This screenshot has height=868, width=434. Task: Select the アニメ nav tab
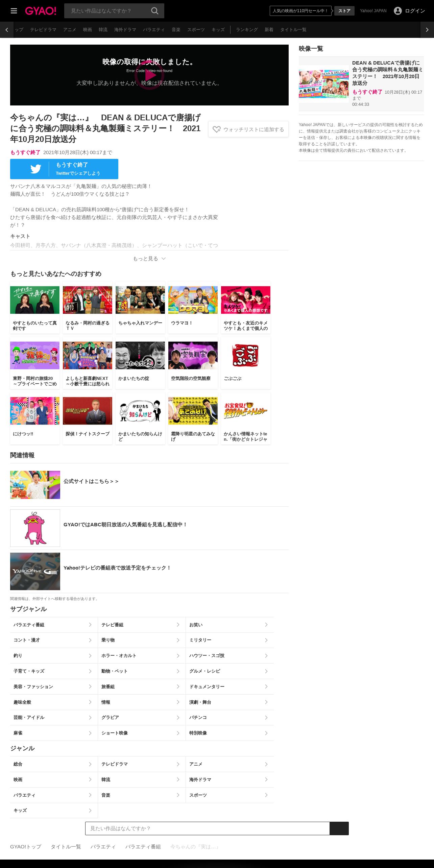pos(70,30)
